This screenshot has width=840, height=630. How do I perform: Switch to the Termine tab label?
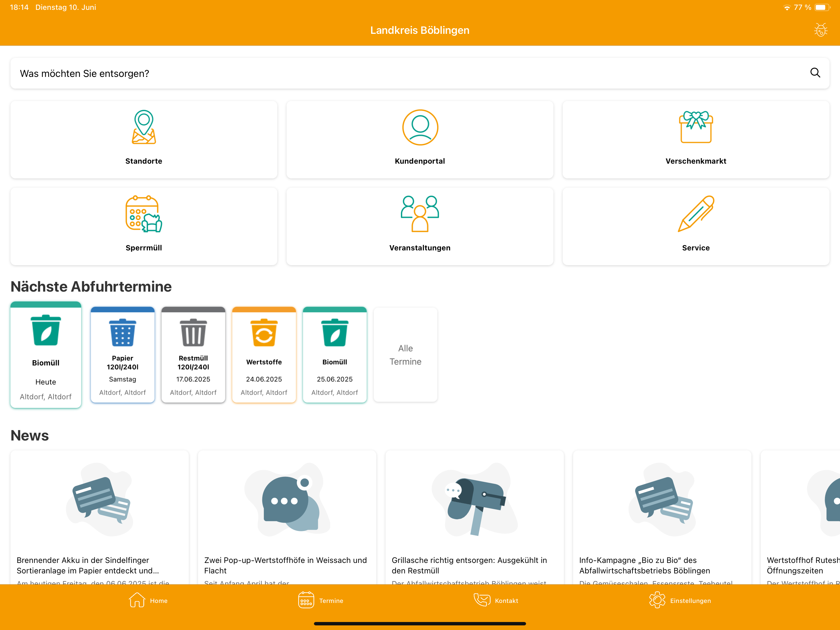pos(331,601)
